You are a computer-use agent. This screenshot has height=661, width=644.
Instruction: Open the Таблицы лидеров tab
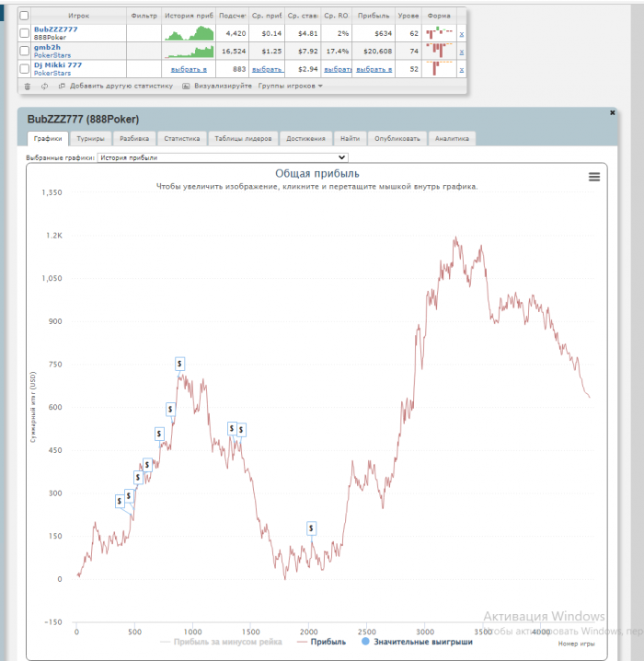pos(243,138)
